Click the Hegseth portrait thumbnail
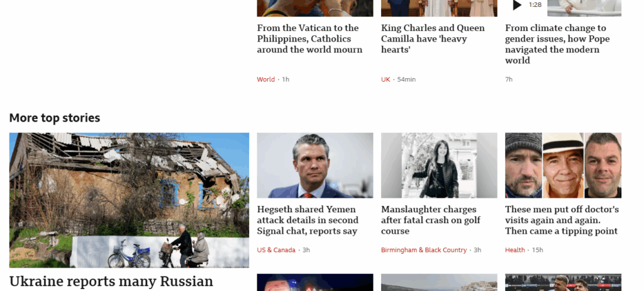 tap(315, 165)
